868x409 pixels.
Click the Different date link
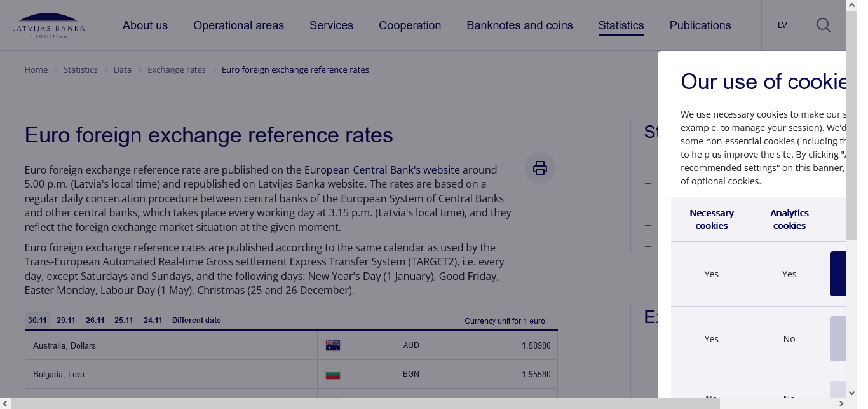(196, 321)
